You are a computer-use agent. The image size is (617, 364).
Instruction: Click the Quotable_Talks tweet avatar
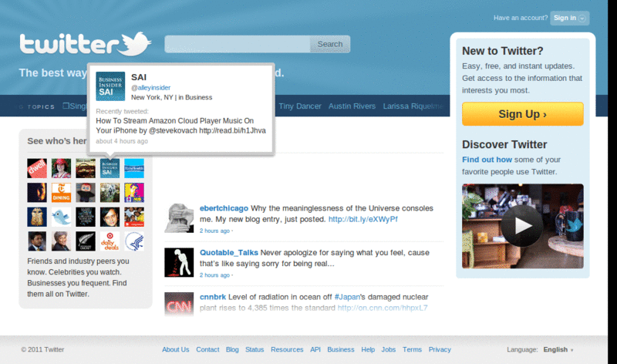179,262
